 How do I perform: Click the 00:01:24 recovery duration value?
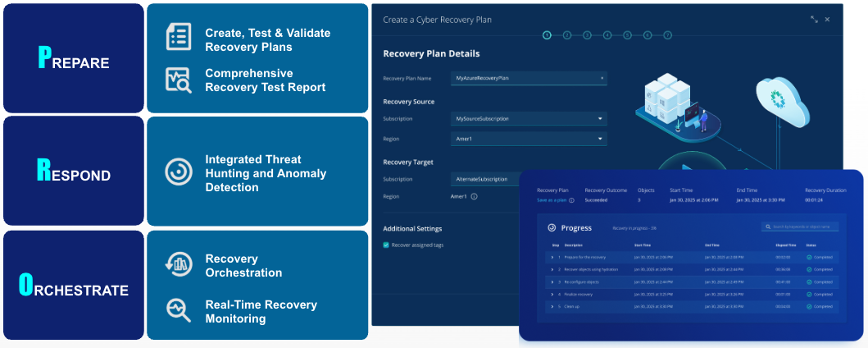point(814,200)
